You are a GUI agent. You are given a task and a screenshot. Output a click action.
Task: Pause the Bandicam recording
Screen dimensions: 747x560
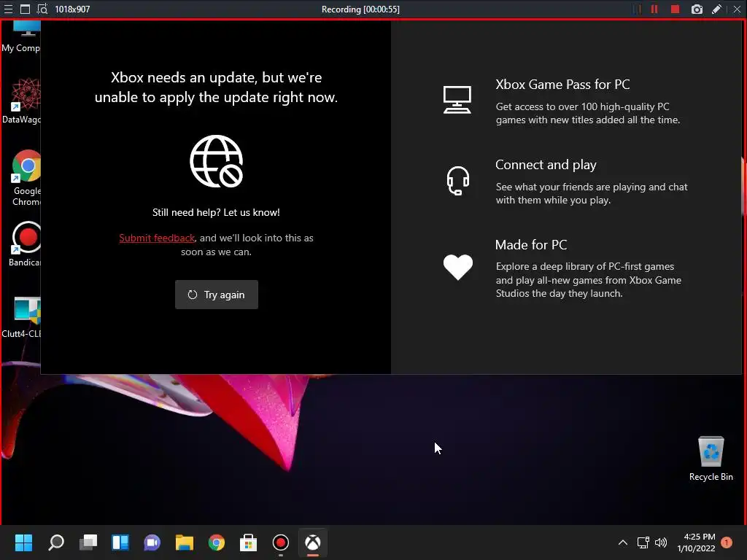(654, 9)
